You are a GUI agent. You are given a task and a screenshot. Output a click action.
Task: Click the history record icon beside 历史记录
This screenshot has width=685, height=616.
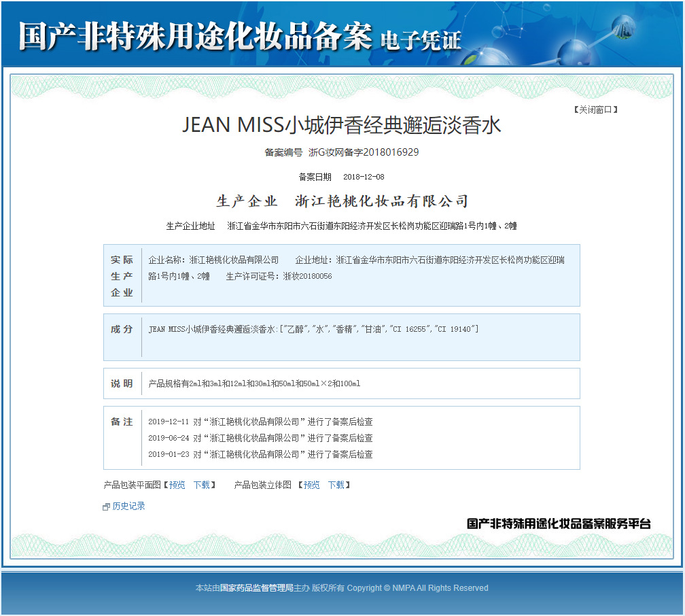[106, 507]
